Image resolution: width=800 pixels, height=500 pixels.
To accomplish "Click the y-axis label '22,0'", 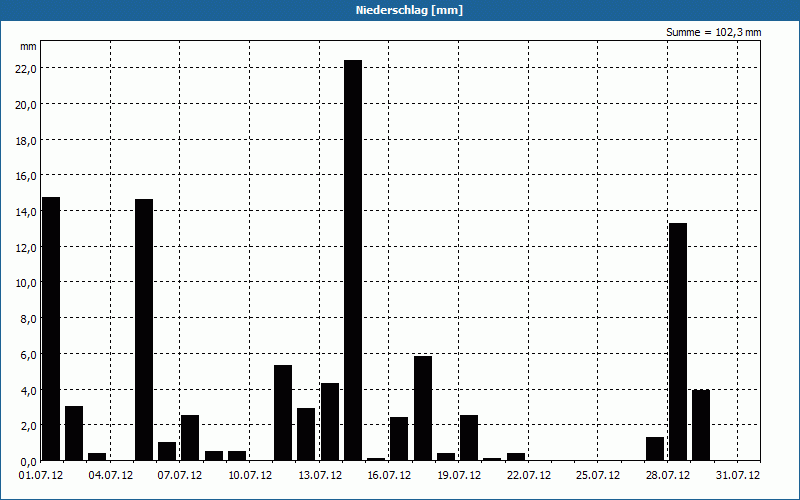I will click(x=26, y=69).
